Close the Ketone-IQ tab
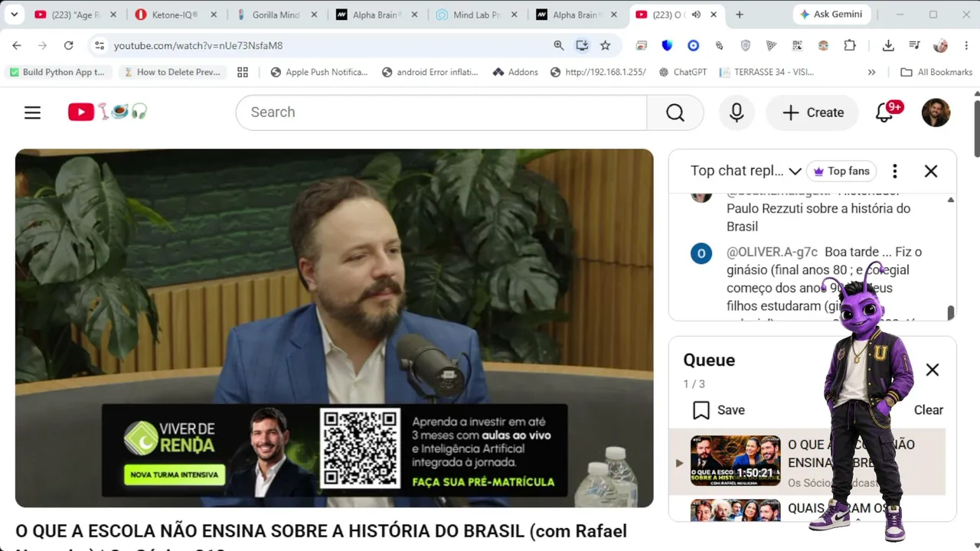This screenshot has height=551, width=980. pos(214,15)
